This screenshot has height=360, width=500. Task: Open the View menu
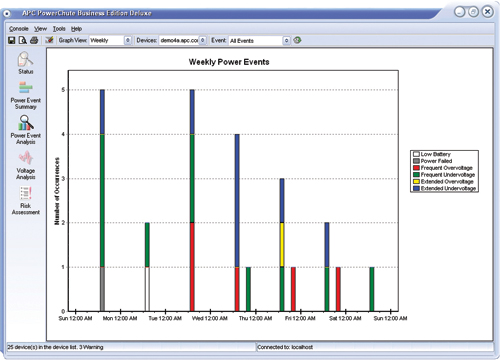point(40,29)
